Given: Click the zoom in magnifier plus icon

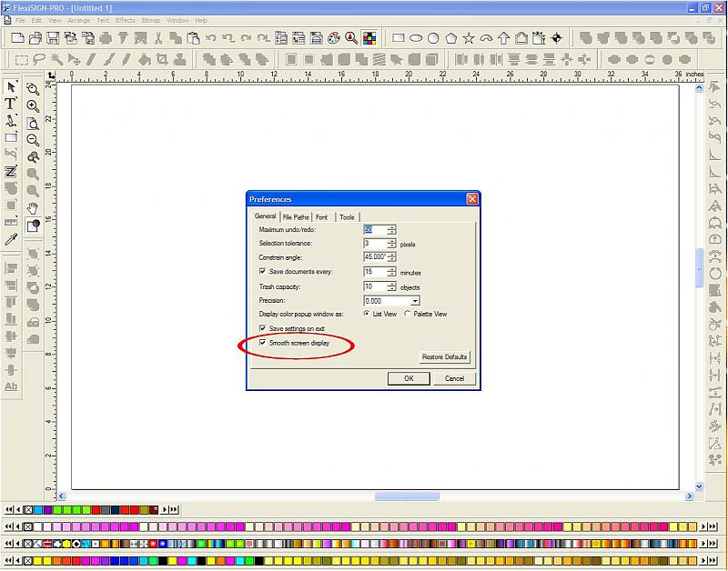Looking at the screenshot, I should [33, 106].
